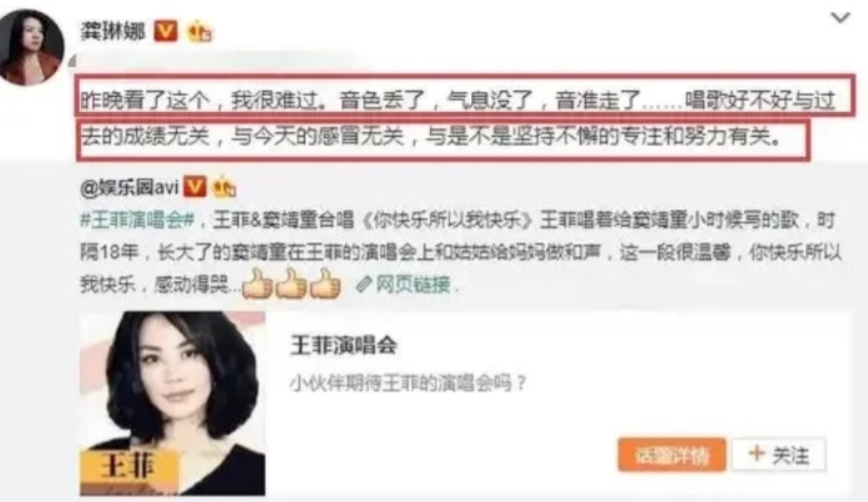Open the 网页链接 web link
The image size is (868, 502).
tap(413, 285)
